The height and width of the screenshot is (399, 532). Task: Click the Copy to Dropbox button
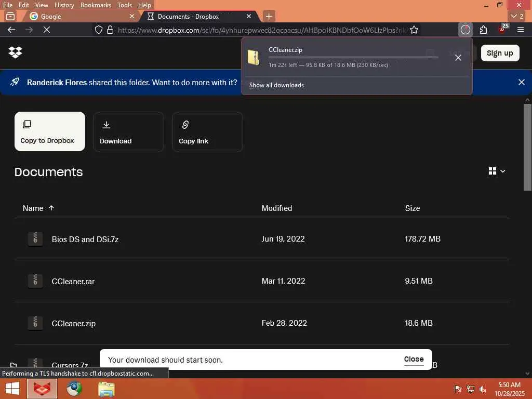tap(50, 131)
